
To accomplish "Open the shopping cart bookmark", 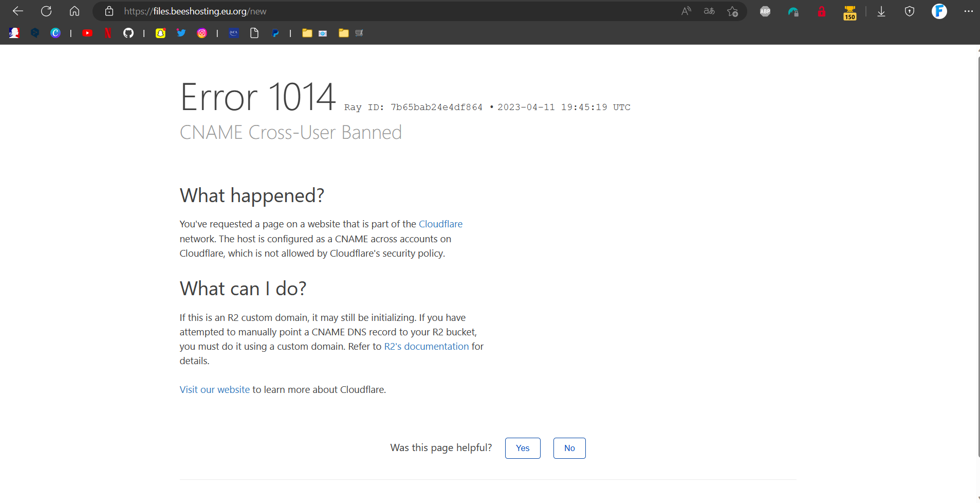I will point(359,33).
